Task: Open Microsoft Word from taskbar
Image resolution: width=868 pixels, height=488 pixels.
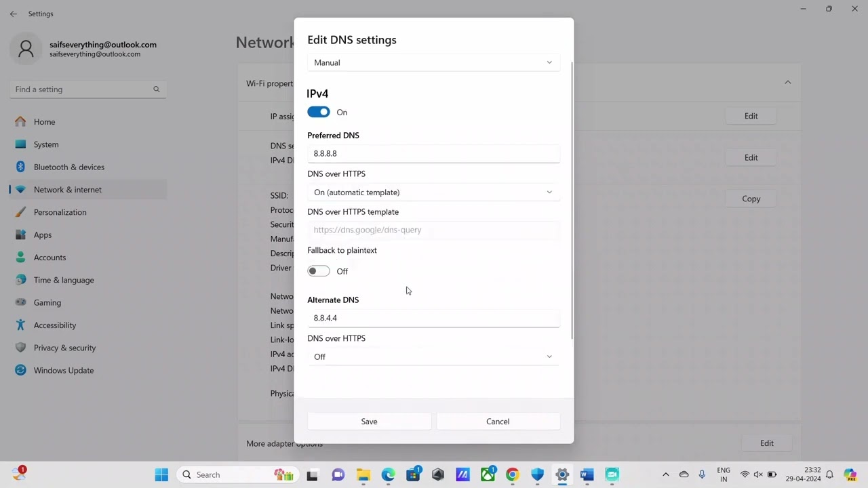Action: pos(587,474)
